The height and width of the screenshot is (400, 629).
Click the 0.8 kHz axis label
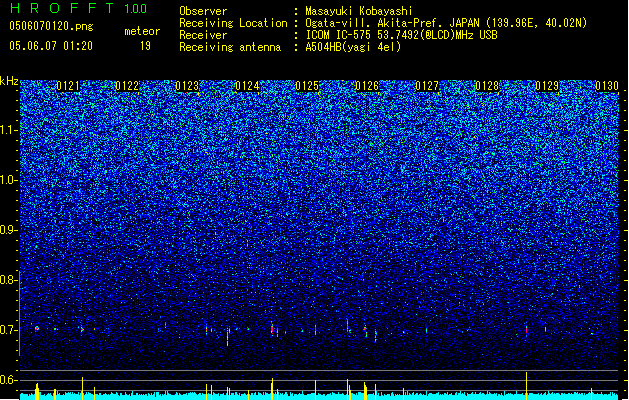(x=8, y=280)
